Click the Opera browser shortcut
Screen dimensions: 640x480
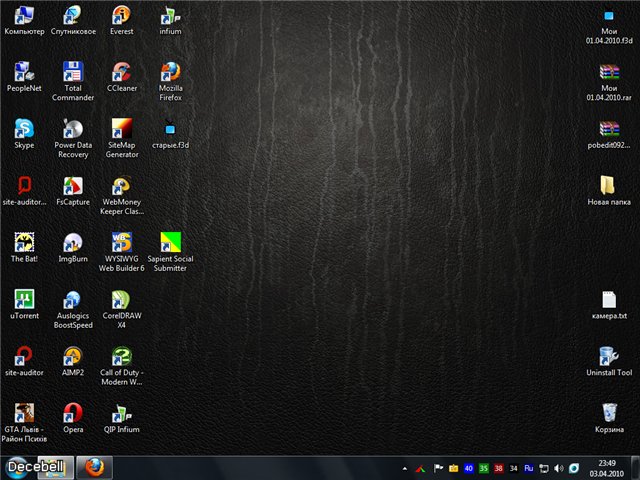(73, 419)
